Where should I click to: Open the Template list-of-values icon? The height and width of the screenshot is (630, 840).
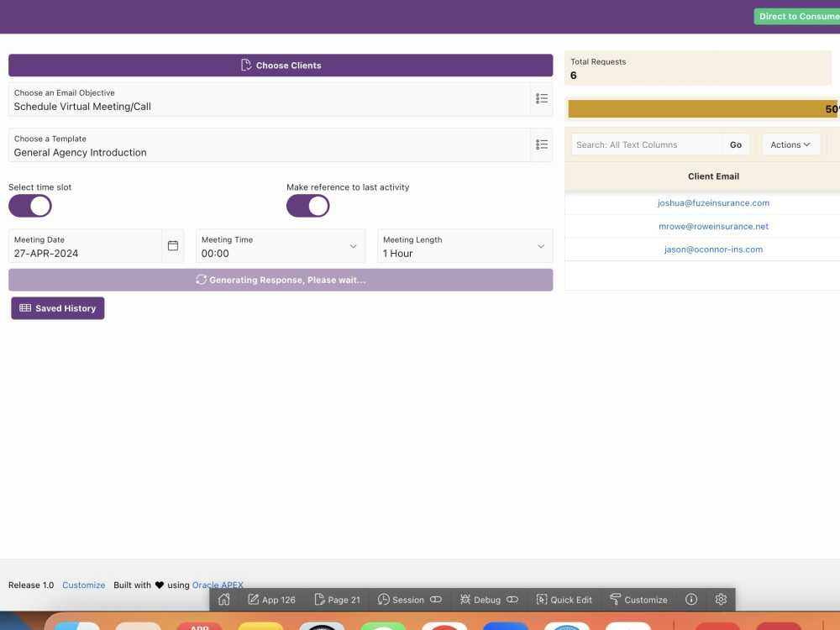[x=542, y=144]
